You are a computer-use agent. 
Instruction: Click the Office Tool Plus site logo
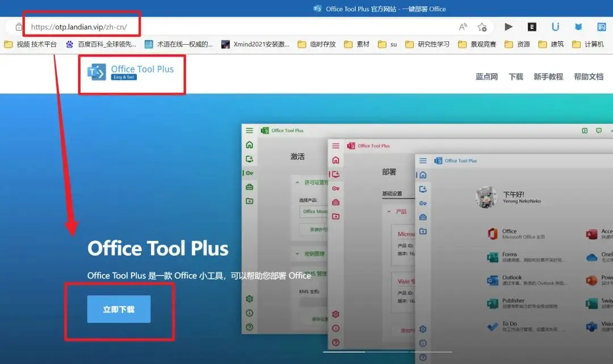tap(131, 72)
